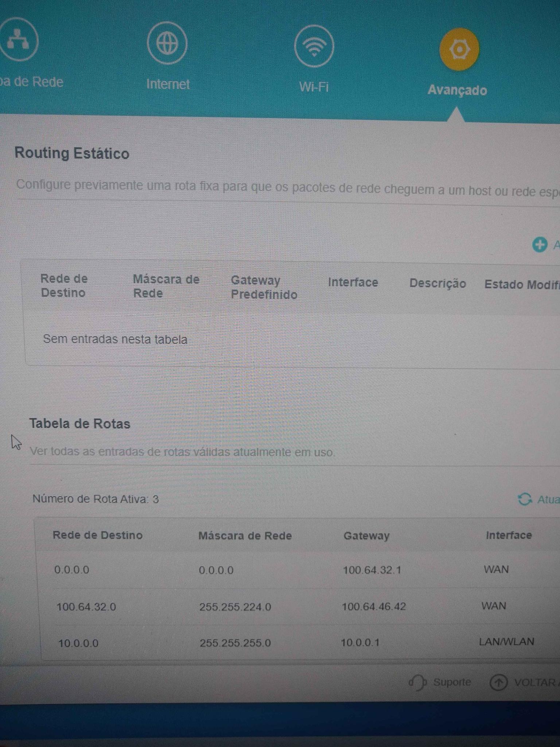Click the route table Interface header
The height and width of the screenshot is (747, 560).
(x=509, y=535)
